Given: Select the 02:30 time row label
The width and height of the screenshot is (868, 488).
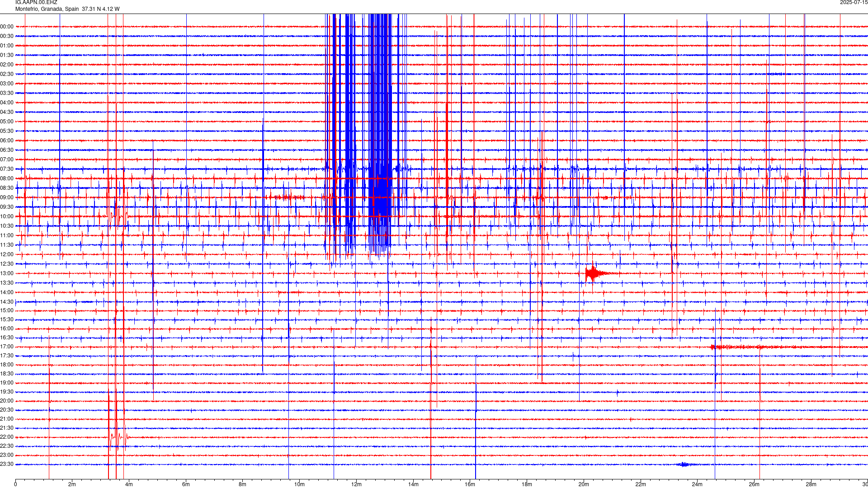Looking at the screenshot, I should [7, 74].
